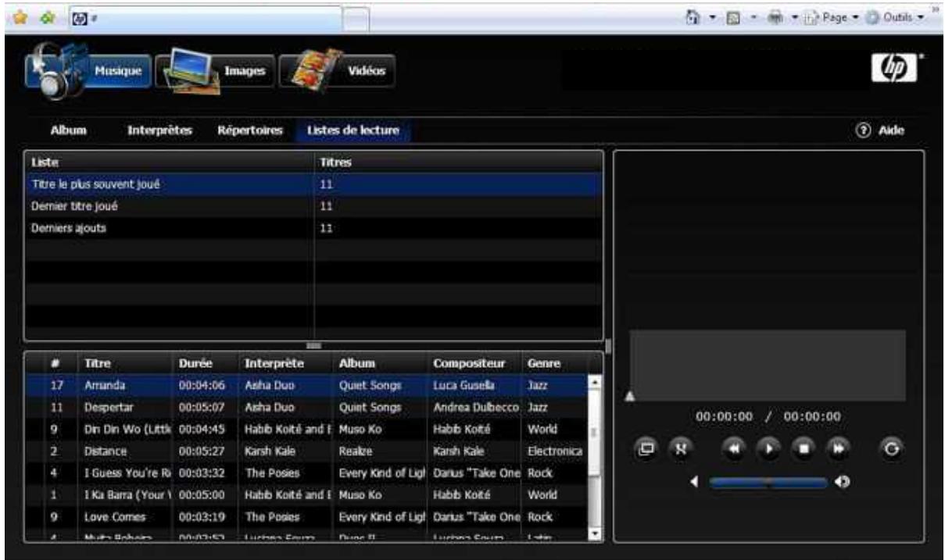The image size is (945, 560).
Task: Sort tracks by Interprète column
Action: pos(286,363)
